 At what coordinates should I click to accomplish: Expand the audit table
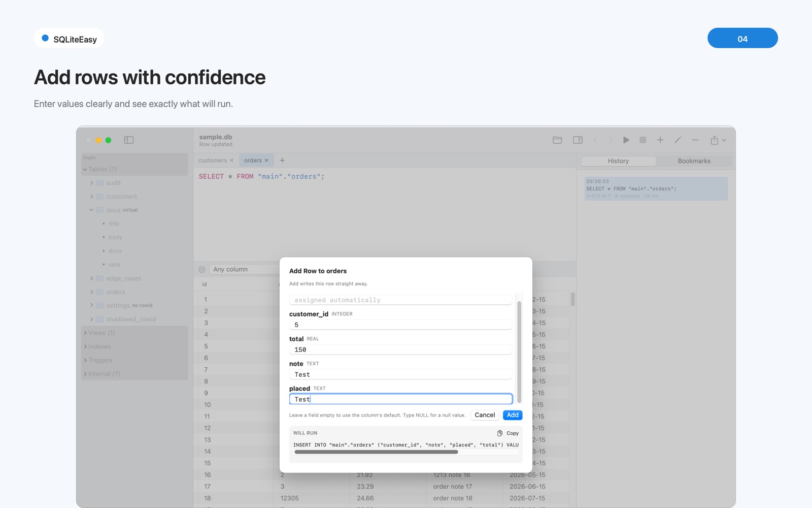coord(91,183)
